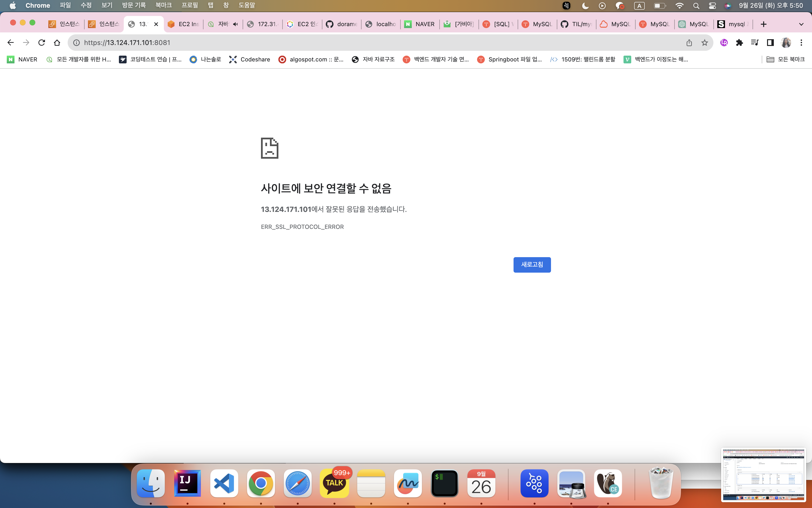Open the 파일 menu
This screenshot has width=812, height=508.
(x=65, y=5)
